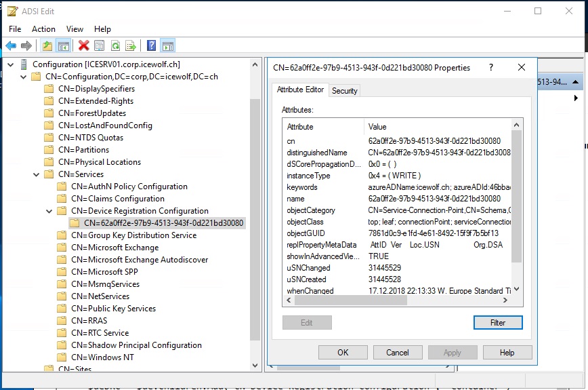588x390 pixels.
Task: Click the Refresh toolbar icon
Action: 115,46
